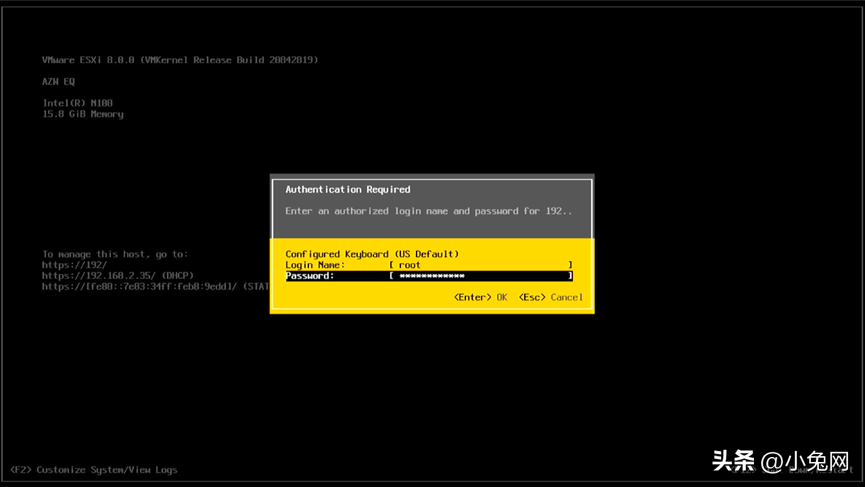Click the Authentication Required dialog title
This screenshot has height=487, width=865.
(x=348, y=189)
